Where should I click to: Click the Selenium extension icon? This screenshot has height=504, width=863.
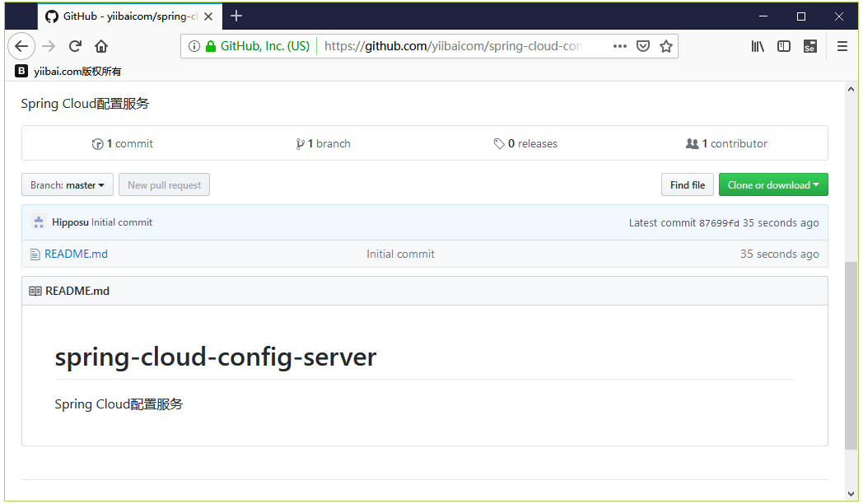(810, 46)
